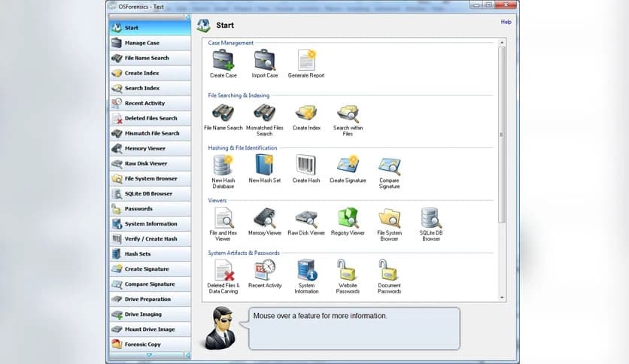Image resolution: width=629 pixels, height=364 pixels.
Task: Open Deleted Files & Data Carving icon
Action: tap(224, 270)
